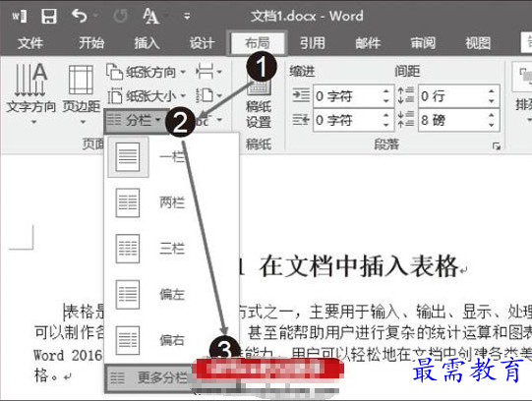Switch to the 开始 tab

coord(91,43)
